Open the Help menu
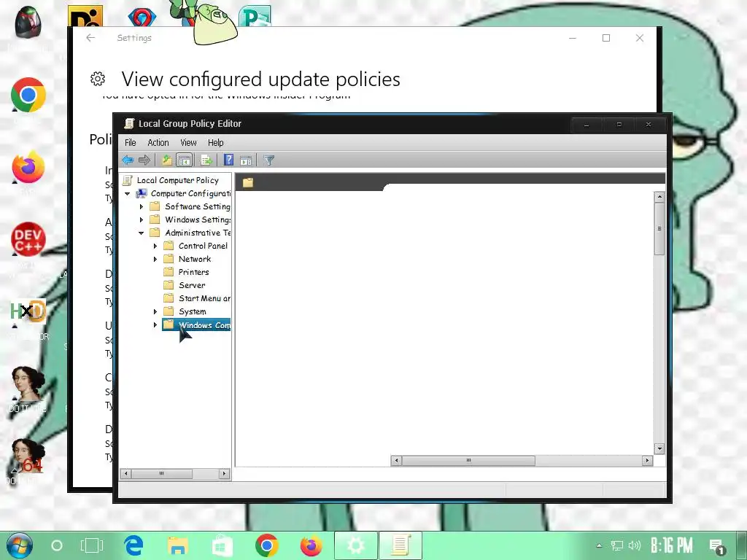The width and height of the screenshot is (747, 560). click(x=215, y=142)
